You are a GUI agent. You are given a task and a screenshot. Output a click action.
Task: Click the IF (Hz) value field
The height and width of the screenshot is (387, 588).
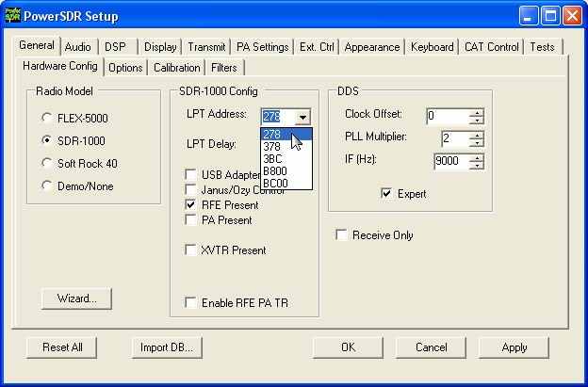452,161
